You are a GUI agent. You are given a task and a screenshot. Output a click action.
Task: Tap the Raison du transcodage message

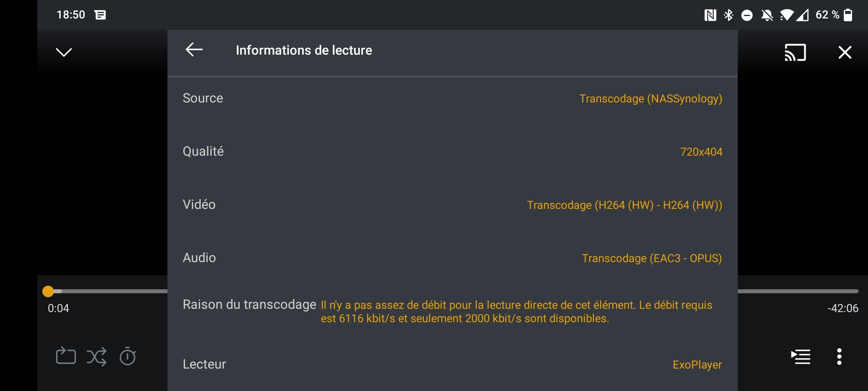coord(516,312)
